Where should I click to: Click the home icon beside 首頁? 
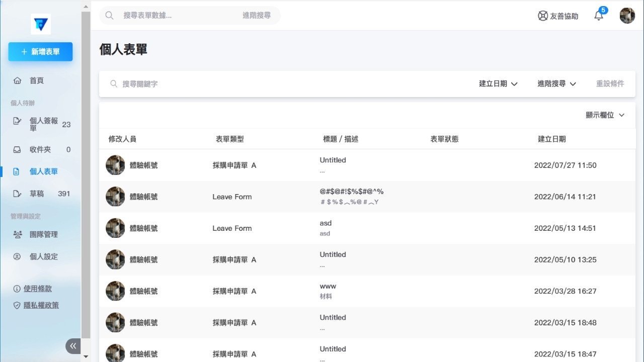[x=17, y=80]
